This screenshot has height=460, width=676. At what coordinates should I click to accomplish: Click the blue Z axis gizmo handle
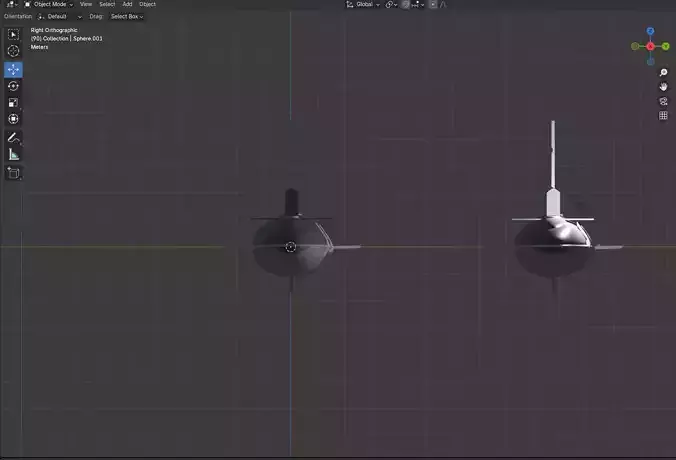pos(650,31)
